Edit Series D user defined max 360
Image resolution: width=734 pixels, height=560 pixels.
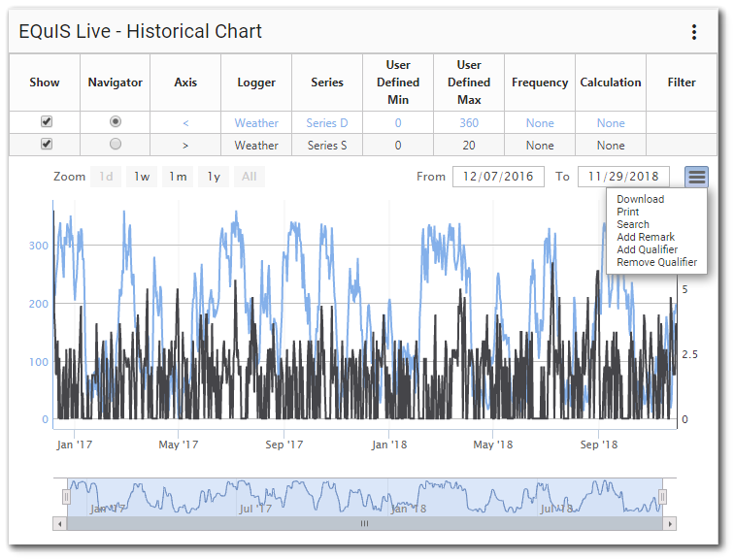(469, 123)
